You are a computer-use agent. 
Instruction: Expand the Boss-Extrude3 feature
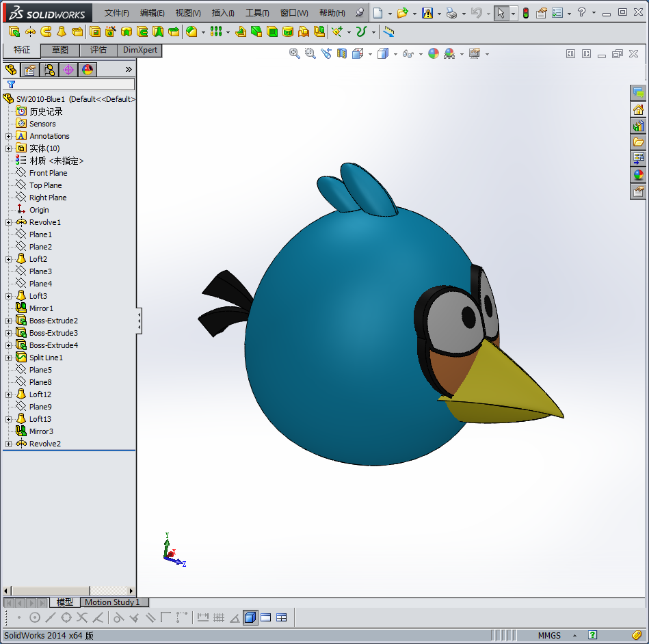pyautogui.click(x=8, y=333)
